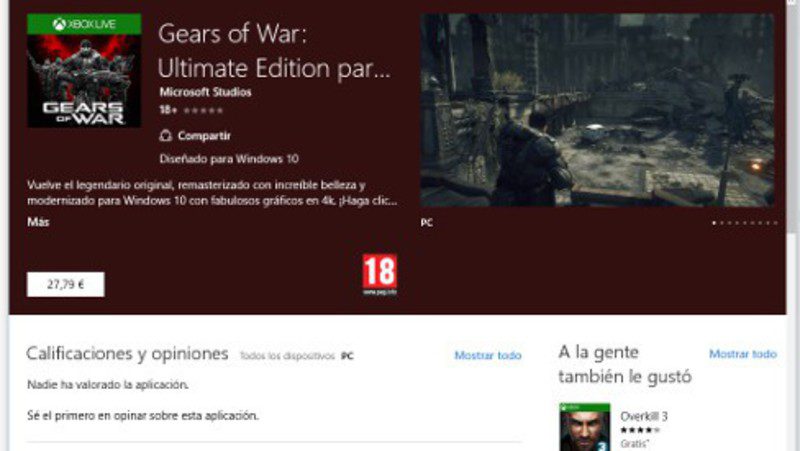Click the 27,79 € buy button

point(65,284)
